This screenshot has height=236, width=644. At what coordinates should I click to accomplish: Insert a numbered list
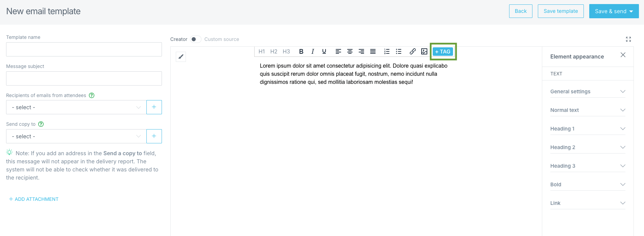click(387, 51)
